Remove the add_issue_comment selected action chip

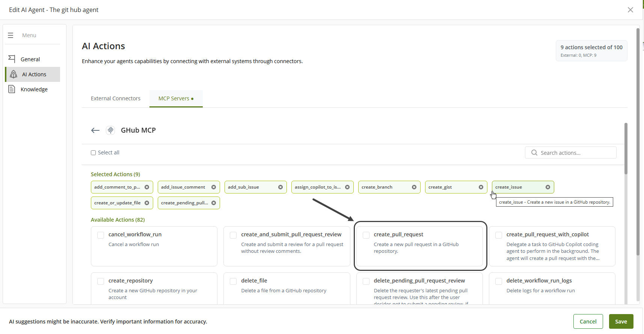[x=214, y=187]
